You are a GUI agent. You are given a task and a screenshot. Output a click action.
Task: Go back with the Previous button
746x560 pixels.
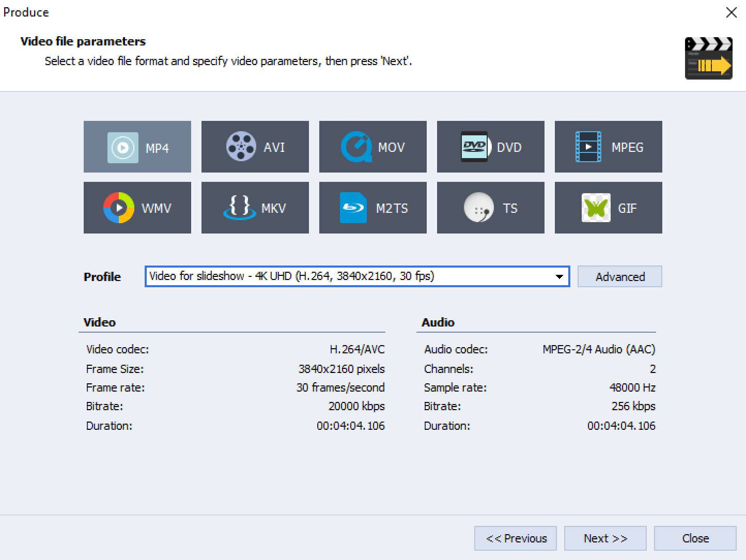pos(515,538)
